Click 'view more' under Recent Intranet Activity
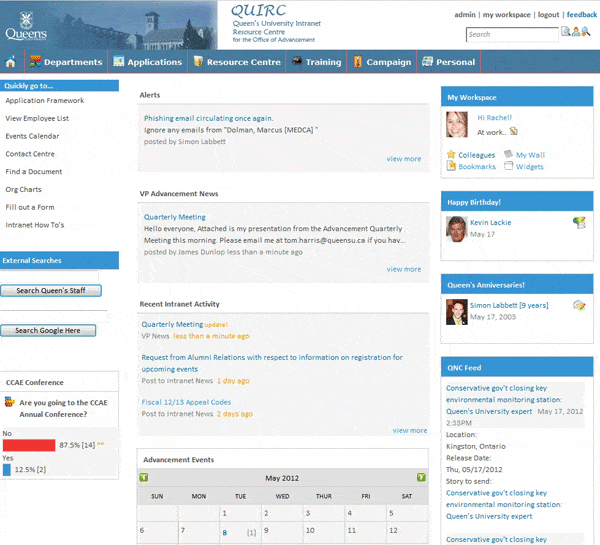Image resolution: width=600 pixels, height=545 pixels. 410,430
